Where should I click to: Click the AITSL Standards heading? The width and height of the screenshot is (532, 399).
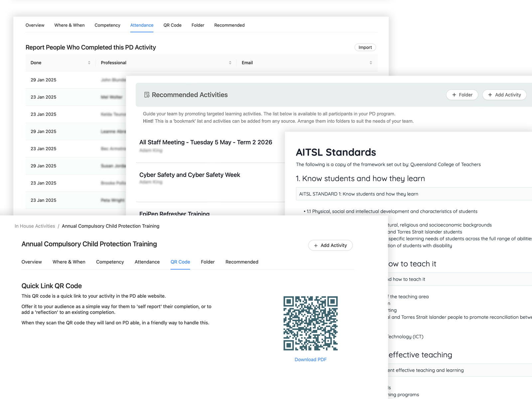336,152
